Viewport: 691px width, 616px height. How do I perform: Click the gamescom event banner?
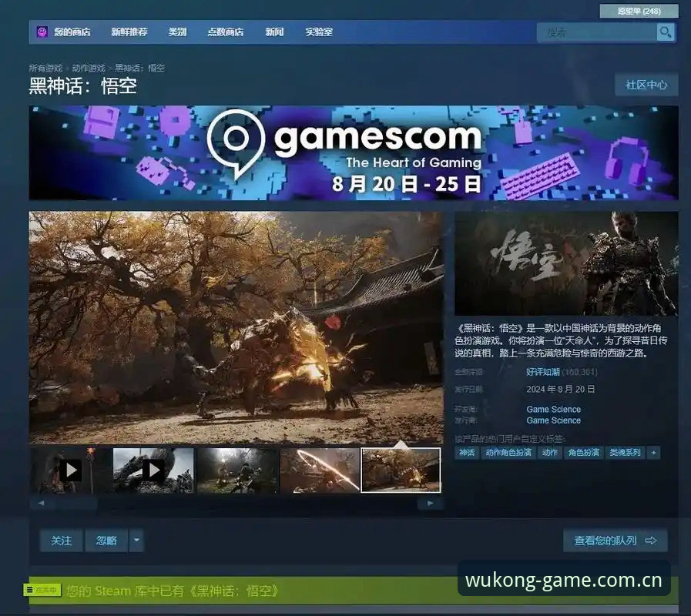[354, 152]
